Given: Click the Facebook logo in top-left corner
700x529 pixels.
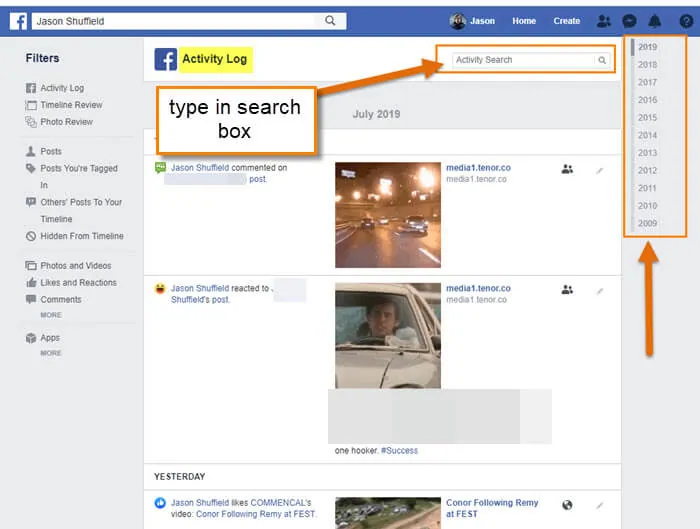Looking at the screenshot, I should tap(18, 21).
